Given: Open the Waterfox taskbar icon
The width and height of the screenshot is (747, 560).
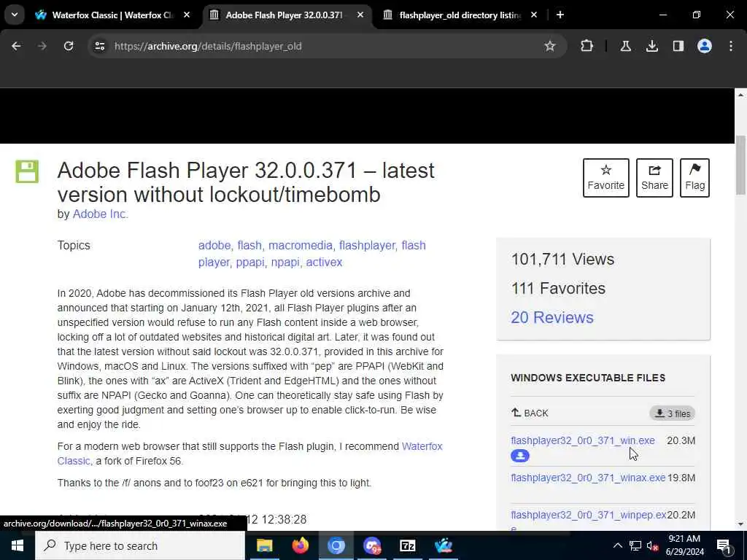Looking at the screenshot, I should 444,545.
